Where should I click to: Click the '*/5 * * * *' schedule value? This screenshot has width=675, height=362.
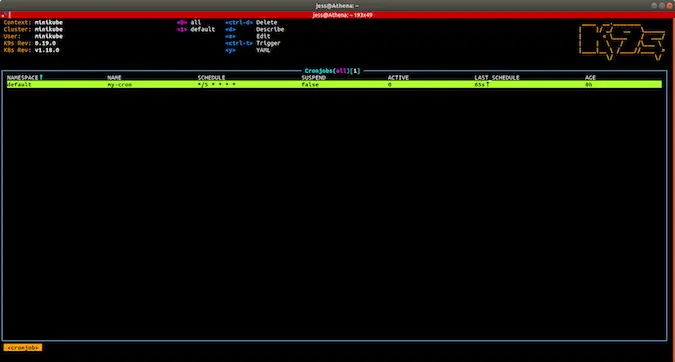pyautogui.click(x=217, y=85)
